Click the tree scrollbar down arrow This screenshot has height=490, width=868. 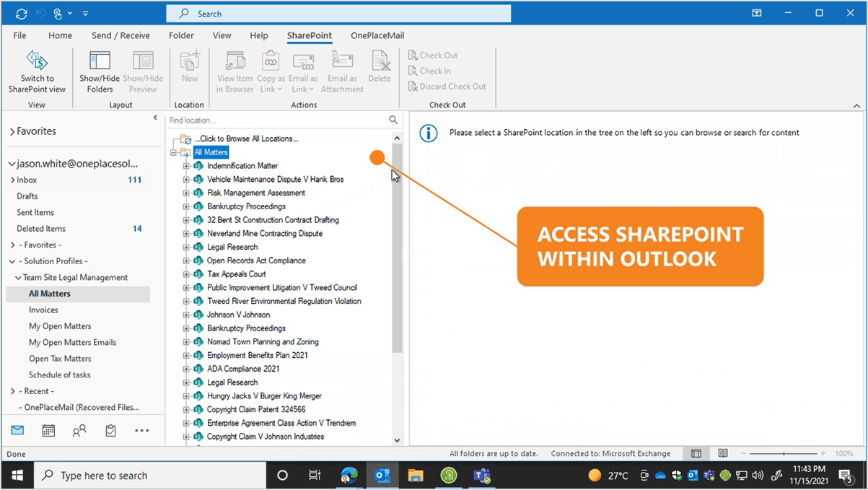click(x=397, y=439)
